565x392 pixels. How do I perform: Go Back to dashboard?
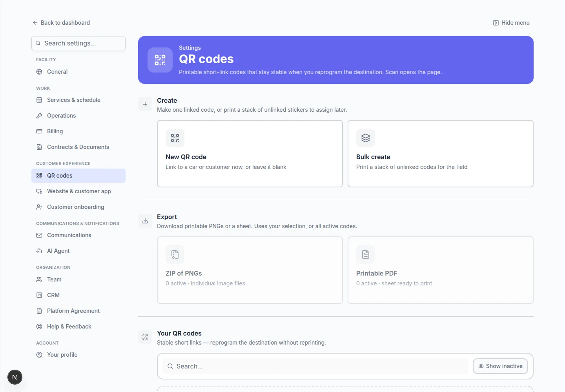61,23
